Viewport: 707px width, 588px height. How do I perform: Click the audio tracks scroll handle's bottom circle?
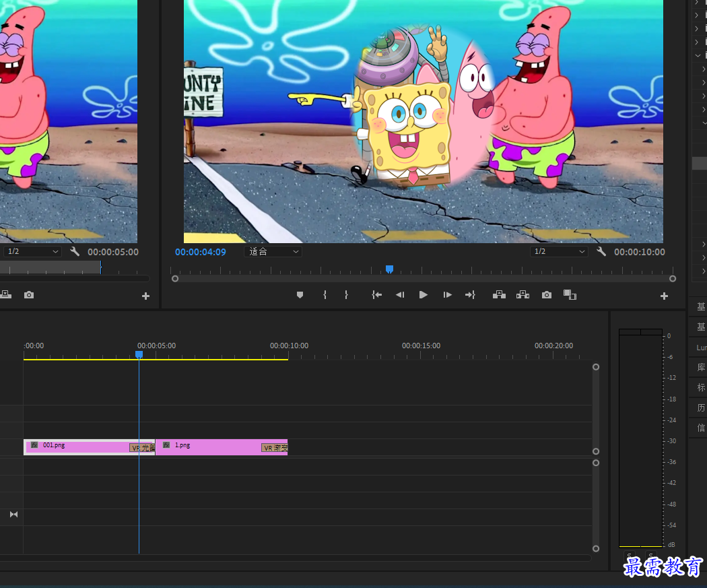pos(596,549)
